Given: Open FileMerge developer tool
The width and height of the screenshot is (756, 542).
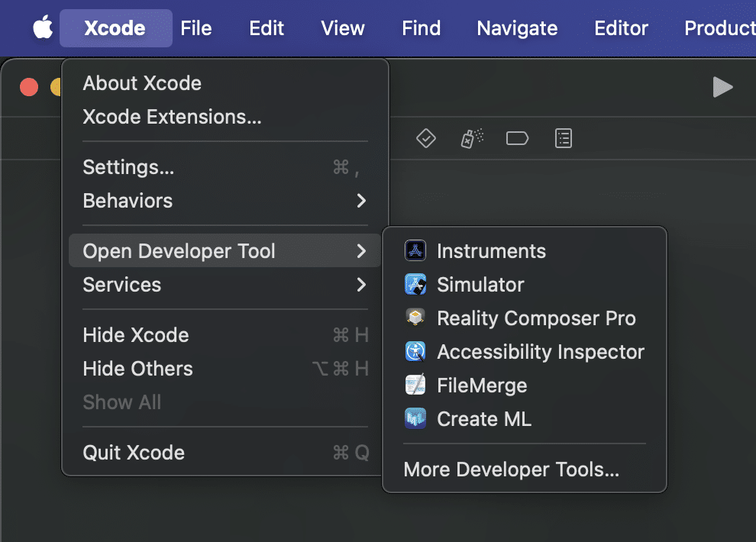Looking at the screenshot, I should [481, 386].
